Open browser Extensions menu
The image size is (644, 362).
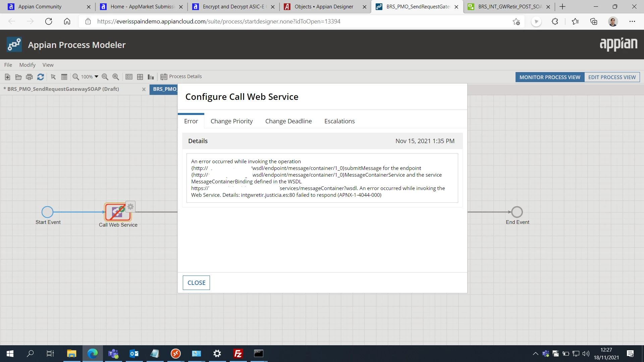pos(555,21)
